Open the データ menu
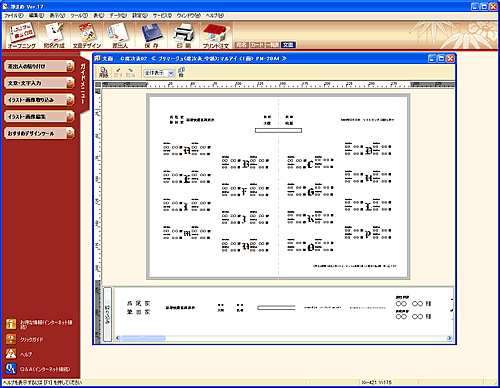This screenshot has width=500, height=388. (118, 15)
